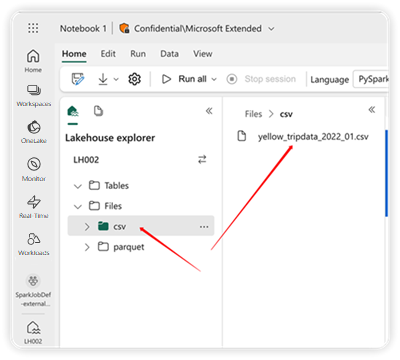Click Confidential\Microsoft Extended label
Screen dimensions: 400x360
198,29
